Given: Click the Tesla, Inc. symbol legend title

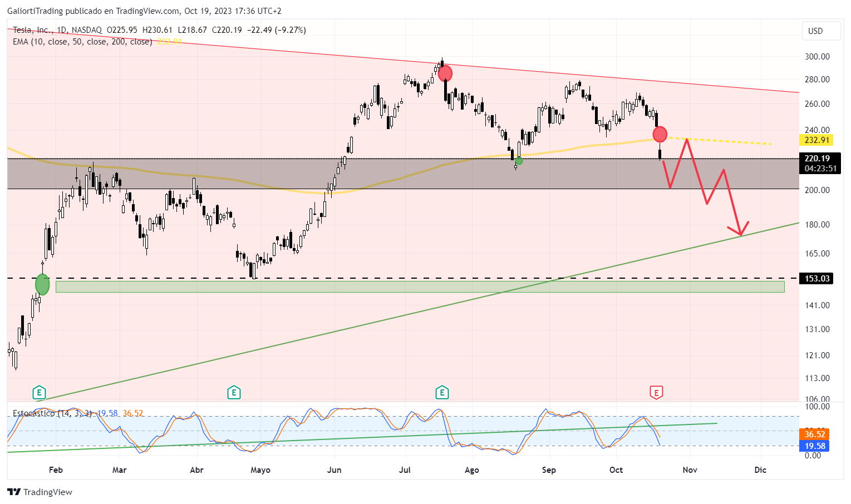Looking at the screenshot, I should [33, 30].
